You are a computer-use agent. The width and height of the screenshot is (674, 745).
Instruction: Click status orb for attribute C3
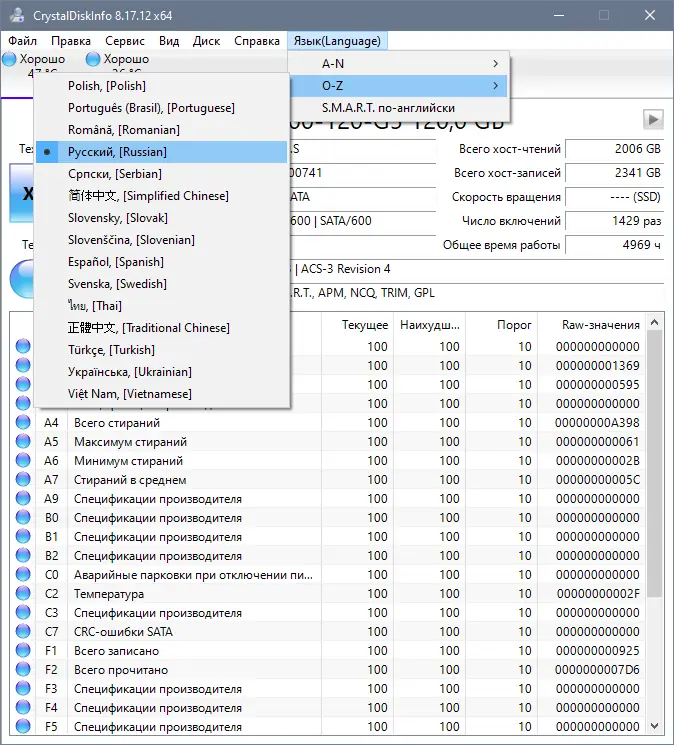[x=23, y=612]
